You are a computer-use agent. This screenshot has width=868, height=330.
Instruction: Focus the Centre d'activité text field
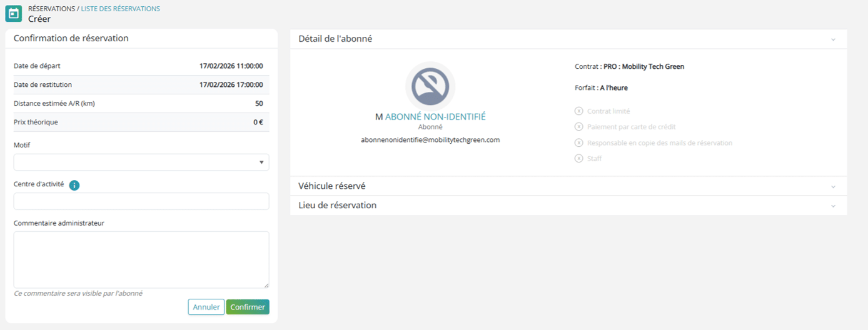tap(141, 201)
